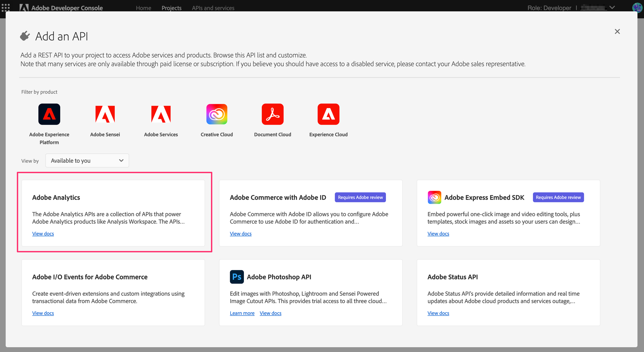Click Adobe Status API description text
Viewport: 644px width, 352px height.
pos(503,297)
